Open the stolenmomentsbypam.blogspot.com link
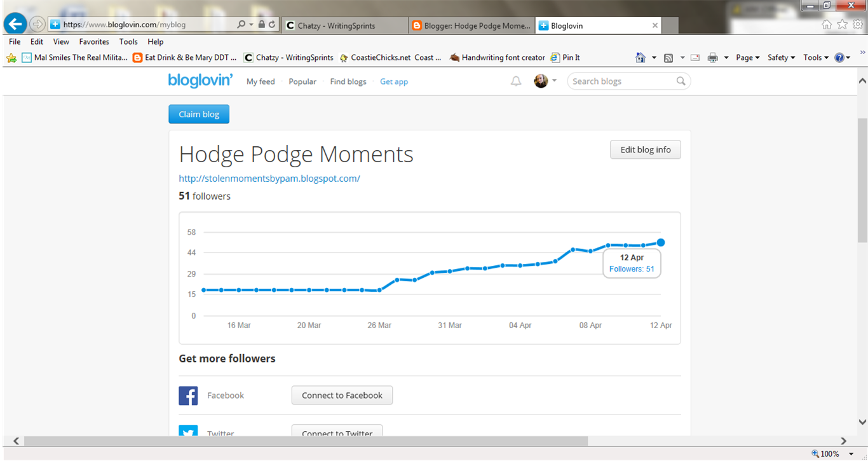868x461 pixels. (269, 179)
